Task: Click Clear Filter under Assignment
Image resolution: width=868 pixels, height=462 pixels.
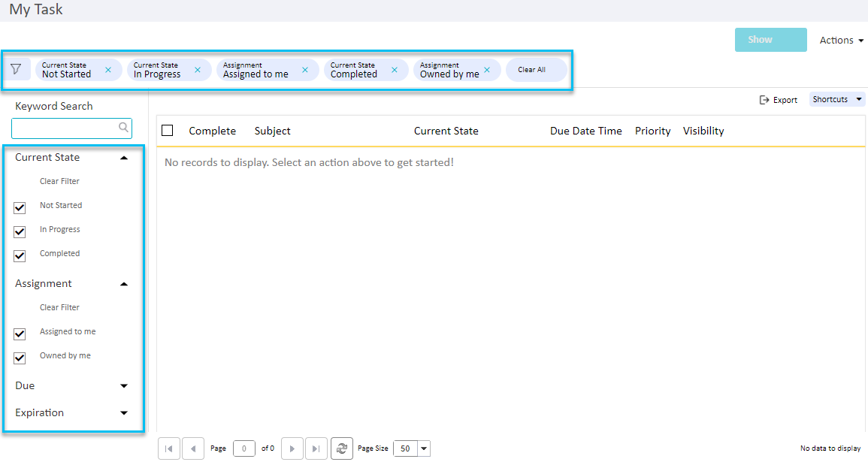Action: coord(59,306)
